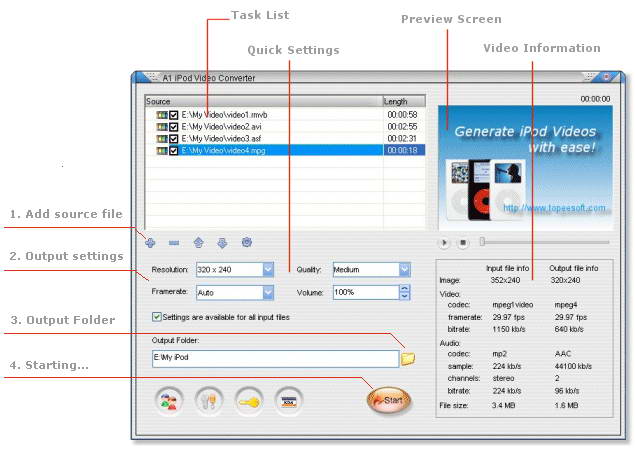Increase volume with the up stepper arrow
This screenshot has height=450, width=635.
click(x=405, y=288)
